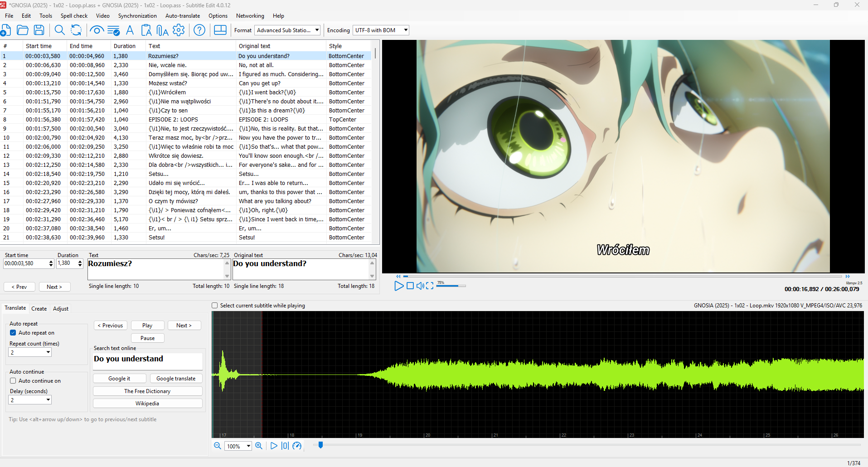
Task: Click the video volume slider
Action: [x=451, y=286]
